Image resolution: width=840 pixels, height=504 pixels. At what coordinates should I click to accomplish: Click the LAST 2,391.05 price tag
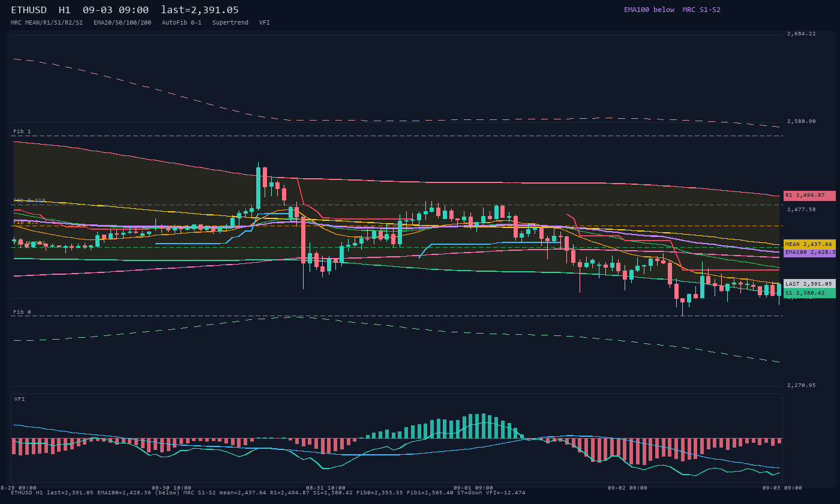809,284
